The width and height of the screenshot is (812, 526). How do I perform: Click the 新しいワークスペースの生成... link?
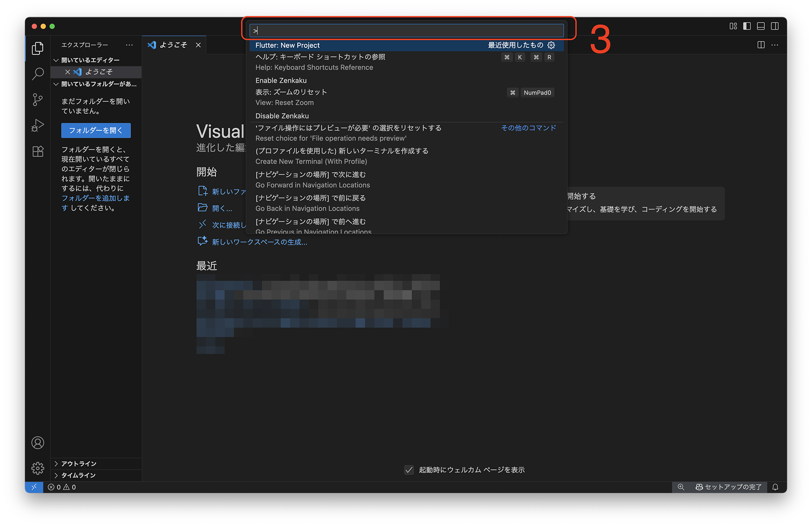click(x=259, y=242)
